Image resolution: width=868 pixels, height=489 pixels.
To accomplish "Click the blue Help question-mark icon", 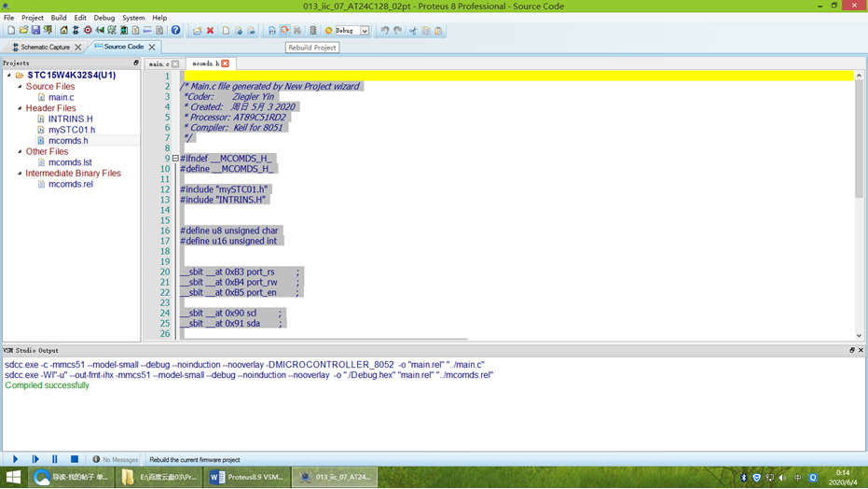I will (175, 31).
